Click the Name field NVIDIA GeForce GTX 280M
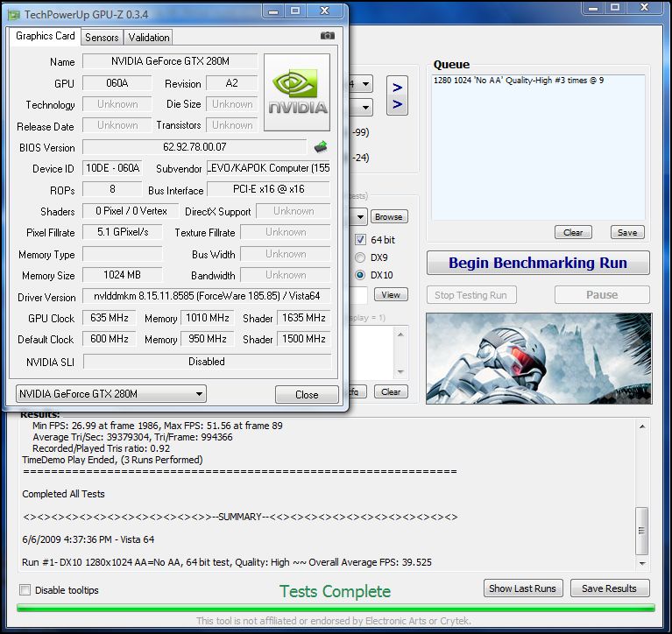The width and height of the screenshot is (672, 634). (x=170, y=61)
